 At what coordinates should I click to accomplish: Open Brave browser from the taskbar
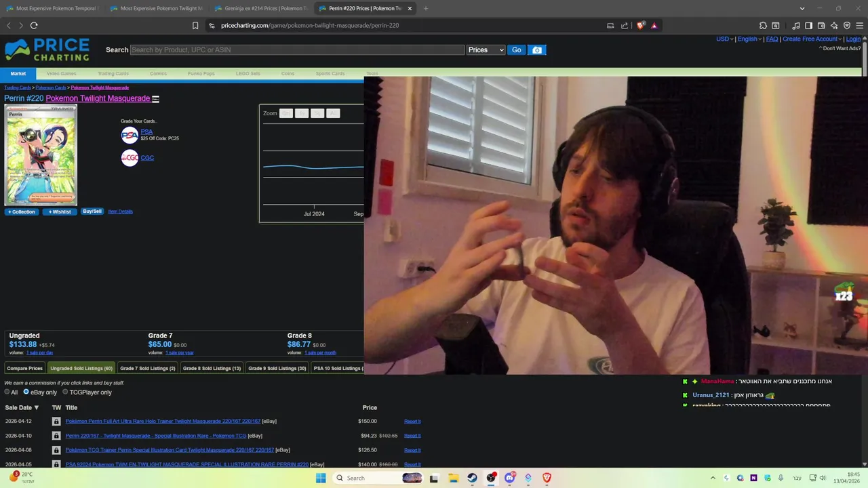(547, 478)
